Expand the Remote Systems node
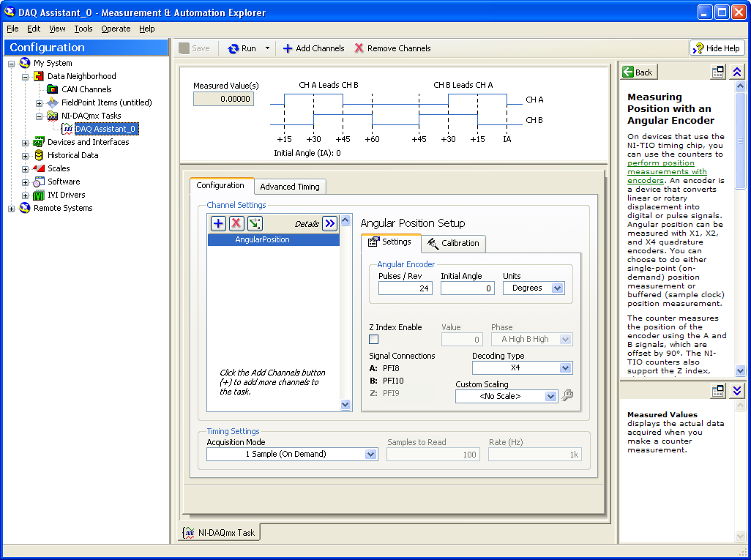Image resolution: width=751 pixels, height=560 pixels. pyautogui.click(x=11, y=209)
